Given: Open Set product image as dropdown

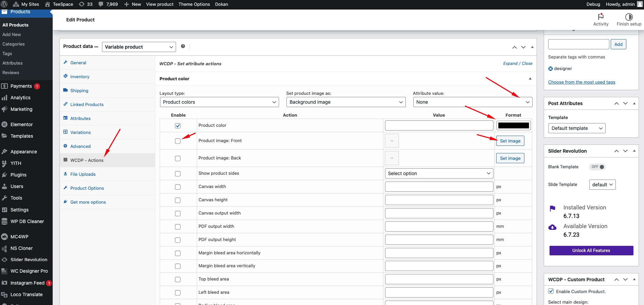Looking at the screenshot, I should tap(346, 102).
